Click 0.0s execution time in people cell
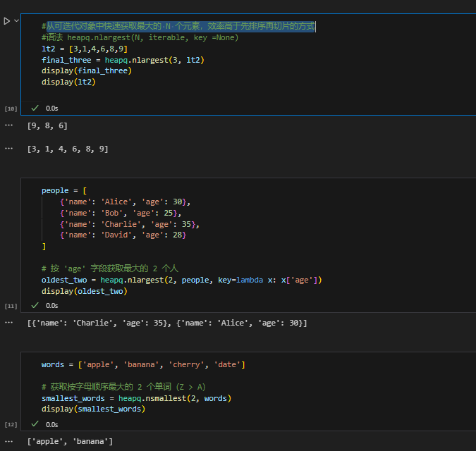Viewport: 476px width, 451px height. tap(52, 305)
